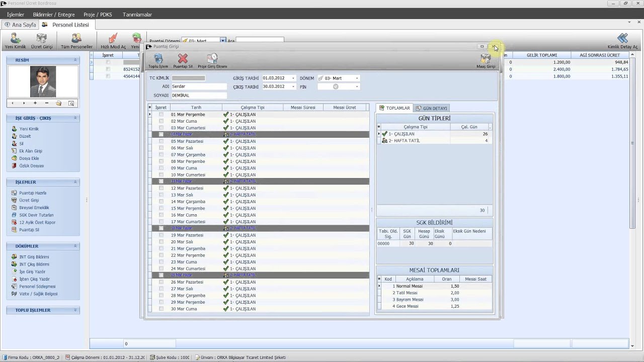Collapse the DÖKÜMLER panel

point(75,246)
